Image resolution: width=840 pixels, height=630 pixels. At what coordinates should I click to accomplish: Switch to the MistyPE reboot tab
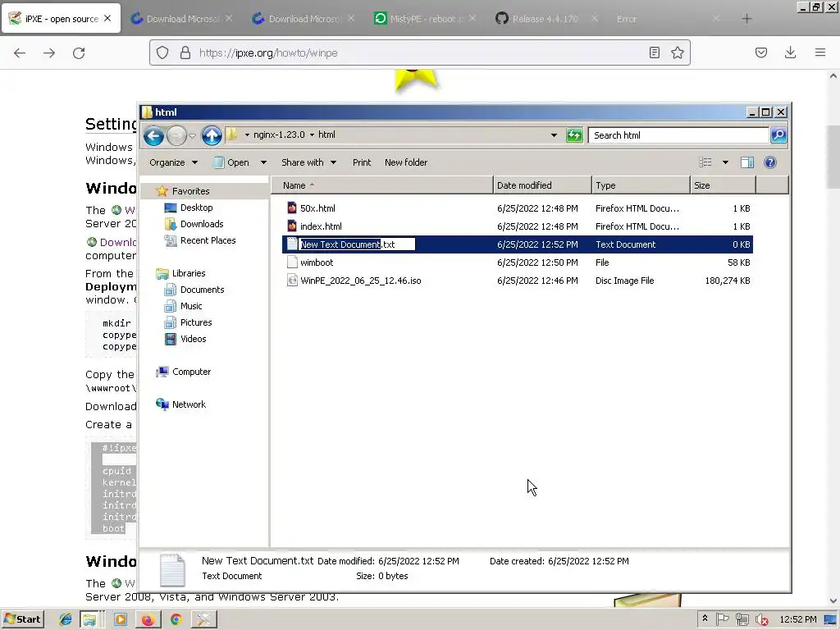point(425,19)
